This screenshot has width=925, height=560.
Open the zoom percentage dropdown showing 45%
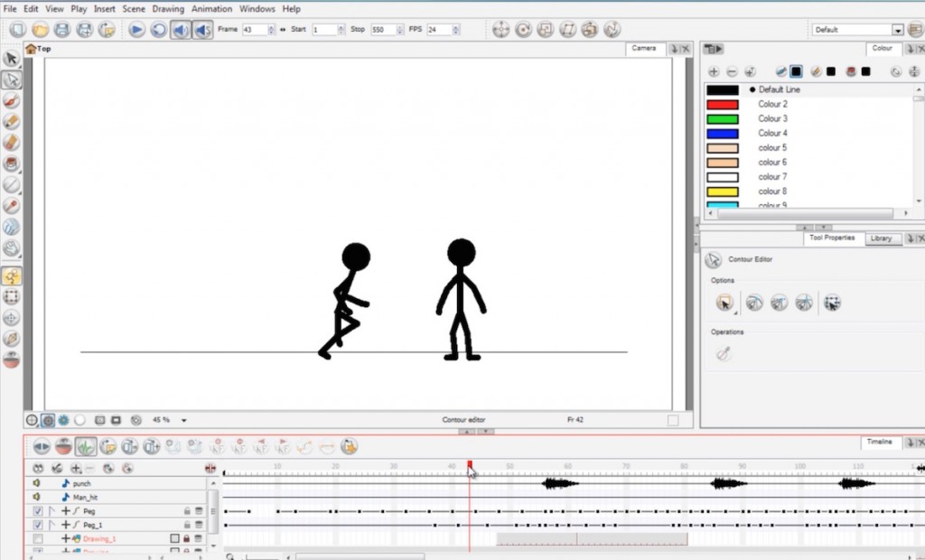[x=183, y=420]
